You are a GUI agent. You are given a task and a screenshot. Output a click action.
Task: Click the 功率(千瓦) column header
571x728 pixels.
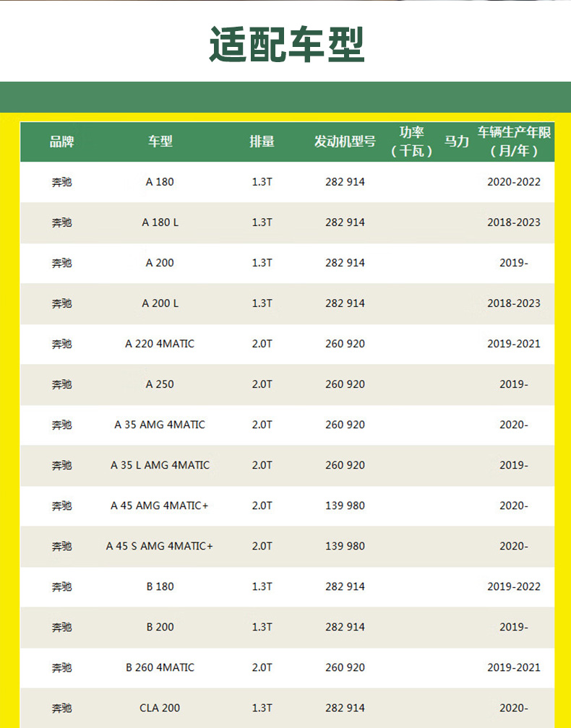coord(412,142)
